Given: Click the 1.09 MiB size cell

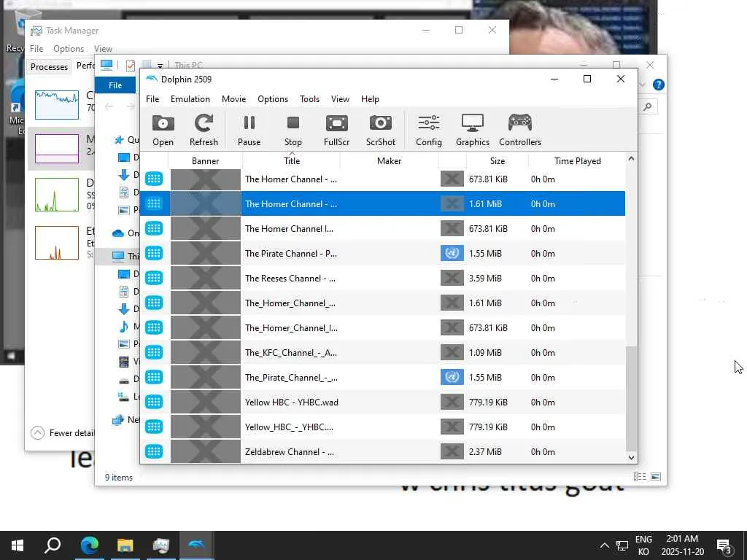Looking at the screenshot, I should 485,352.
